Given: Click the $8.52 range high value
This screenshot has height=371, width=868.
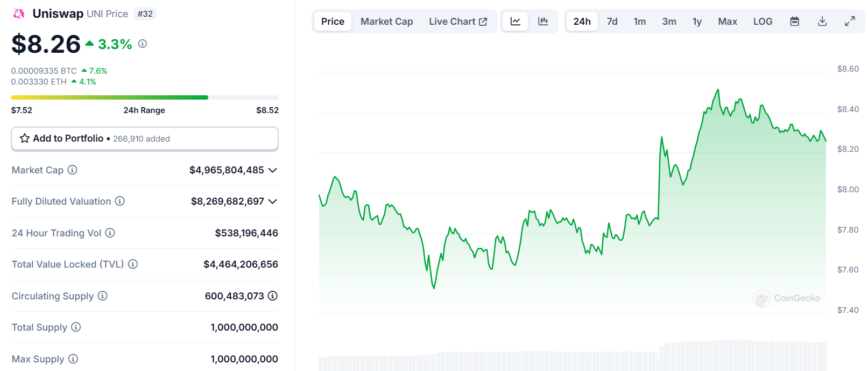Looking at the screenshot, I should 267,110.
